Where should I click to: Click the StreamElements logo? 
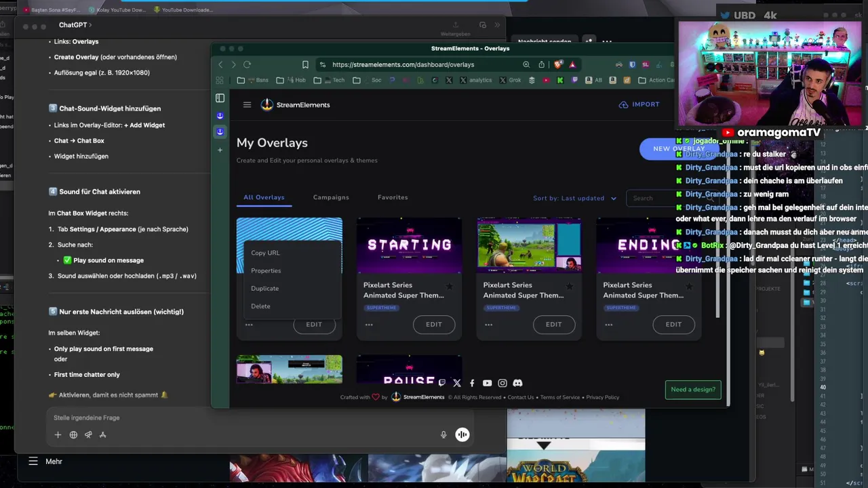pos(295,104)
